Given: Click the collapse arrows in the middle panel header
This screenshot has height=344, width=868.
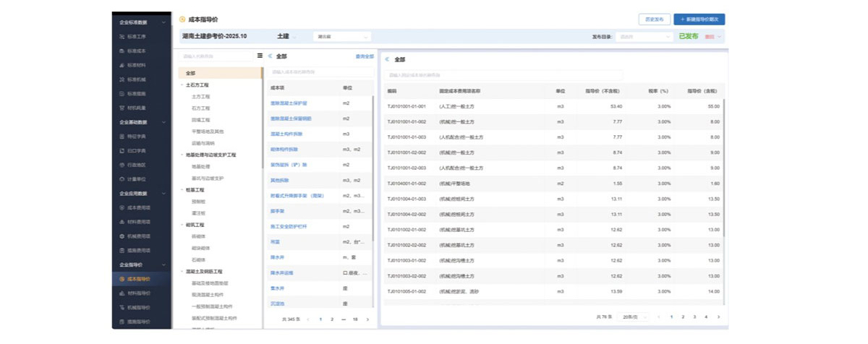Looking at the screenshot, I should click(x=271, y=56).
